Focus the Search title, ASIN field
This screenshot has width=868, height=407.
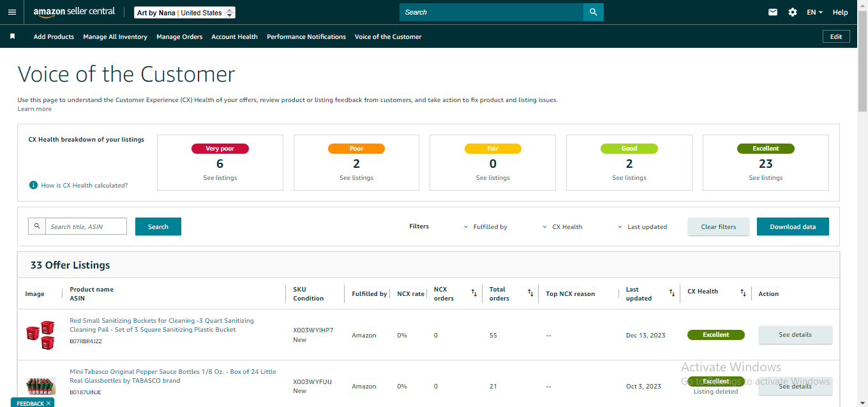(86, 226)
